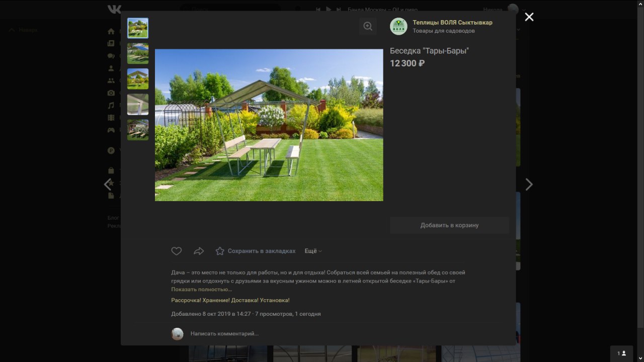Expand description via Показать полностью…
Screen dimensions: 644x362
click(202, 290)
